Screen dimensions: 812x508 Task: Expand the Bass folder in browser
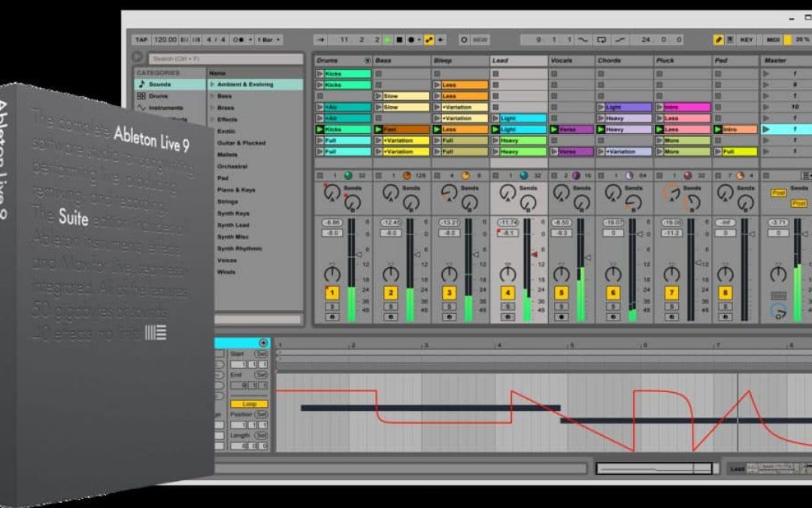coord(212,96)
